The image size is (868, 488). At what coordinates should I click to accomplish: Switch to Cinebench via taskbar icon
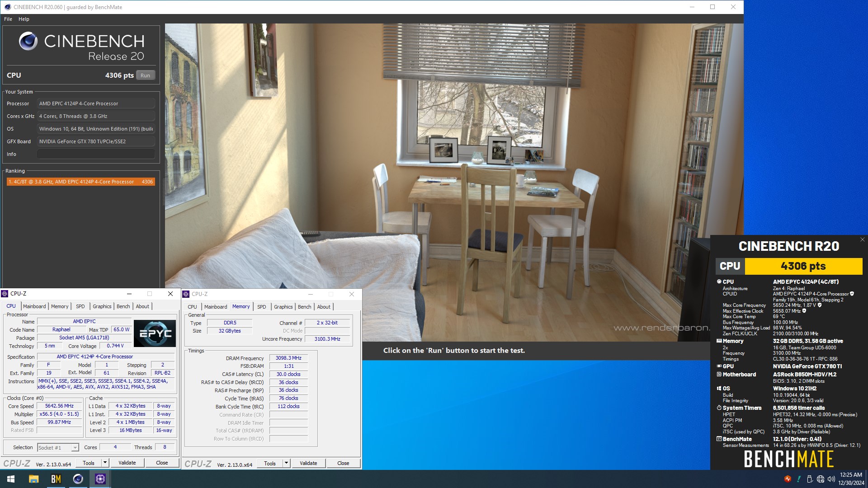[x=78, y=479]
